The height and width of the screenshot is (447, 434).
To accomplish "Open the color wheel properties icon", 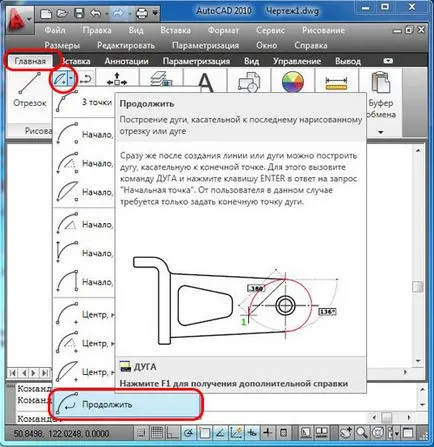I will click(x=293, y=82).
